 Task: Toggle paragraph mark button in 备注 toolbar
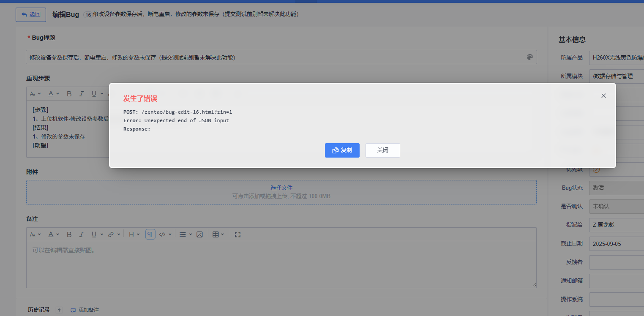[x=150, y=234]
